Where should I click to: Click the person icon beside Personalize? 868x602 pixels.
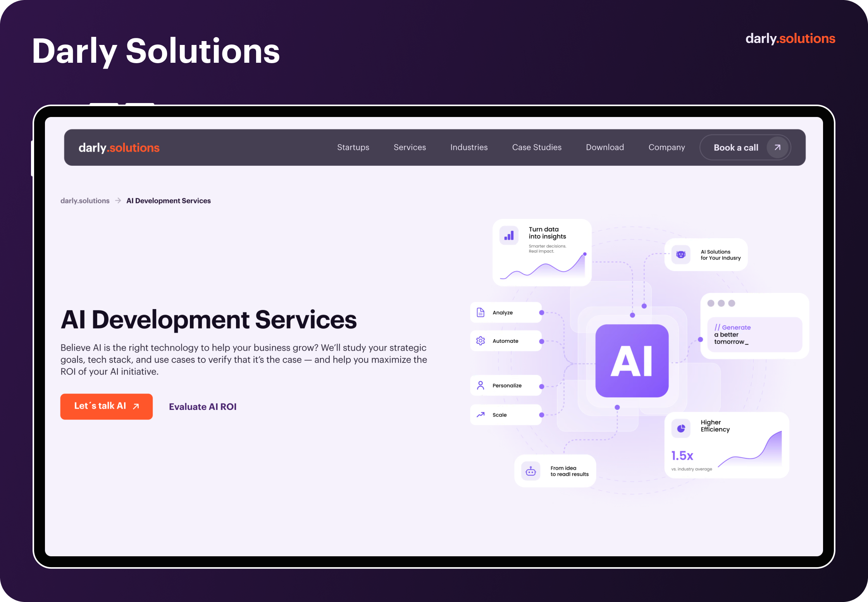[480, 385]
